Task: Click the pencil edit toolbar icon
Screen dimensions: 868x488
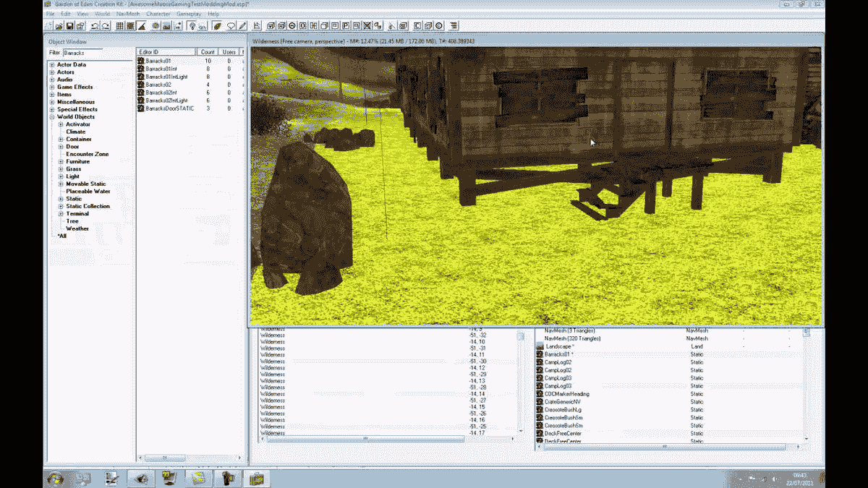Action: click(x=243, y=26)
